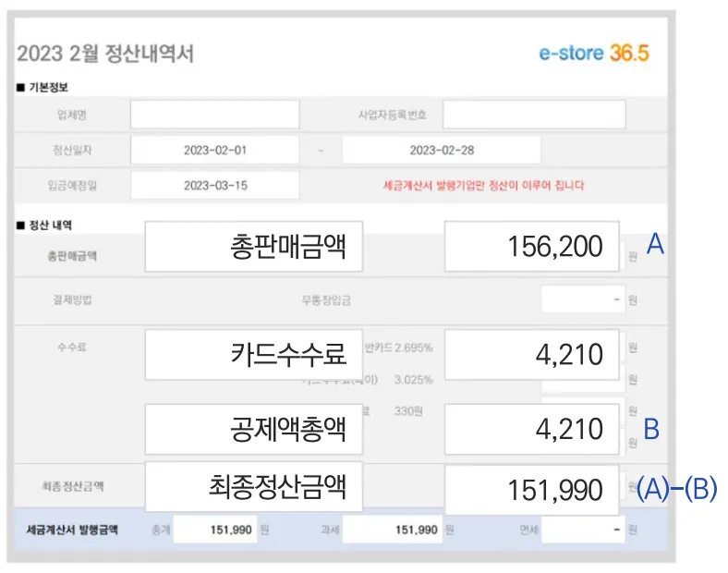Select the 2023-02-28 end date field
The width and height of the screenshot is (728, 573).
(441, 150)
